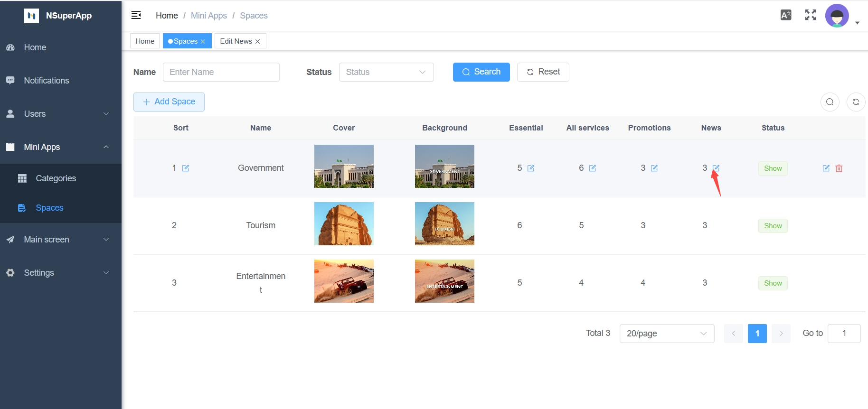Toggle search bar with round magnifier icon
The width and height of the screenshot is (868, 409).
pos(830,102)
